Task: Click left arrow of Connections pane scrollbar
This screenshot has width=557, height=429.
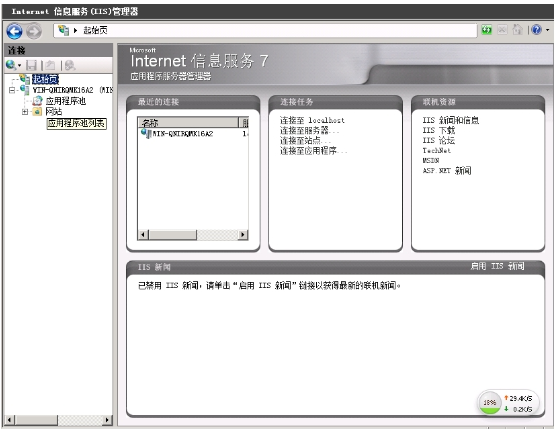Action: click(9, 420)
